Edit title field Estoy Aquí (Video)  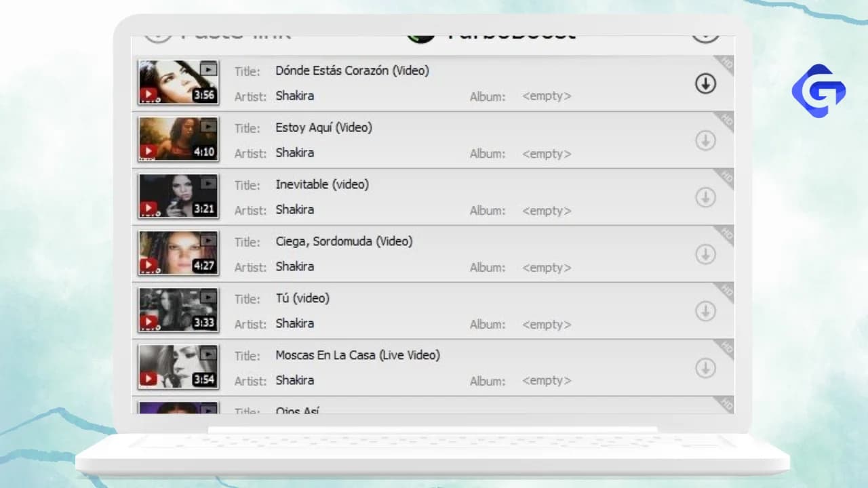(x=323, y=127)
